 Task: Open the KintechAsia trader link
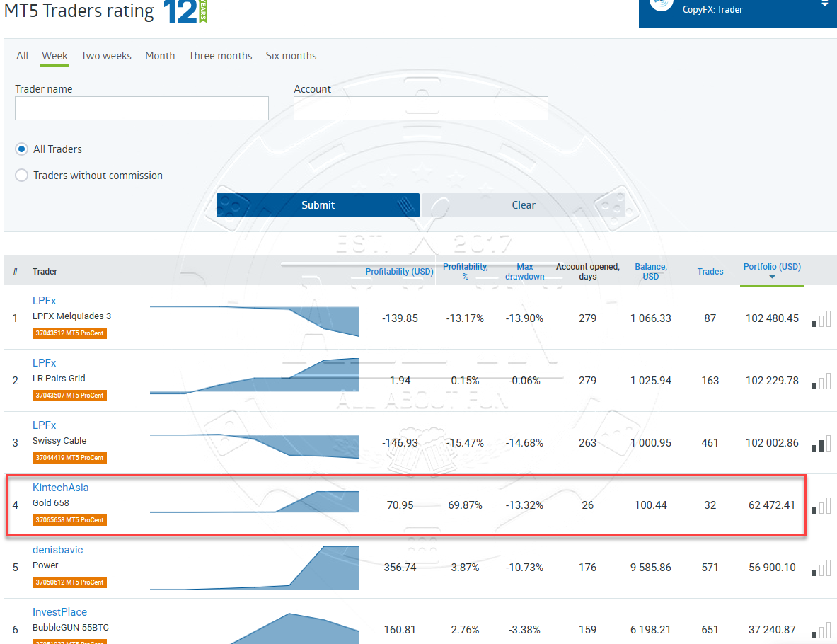[61, 488]
